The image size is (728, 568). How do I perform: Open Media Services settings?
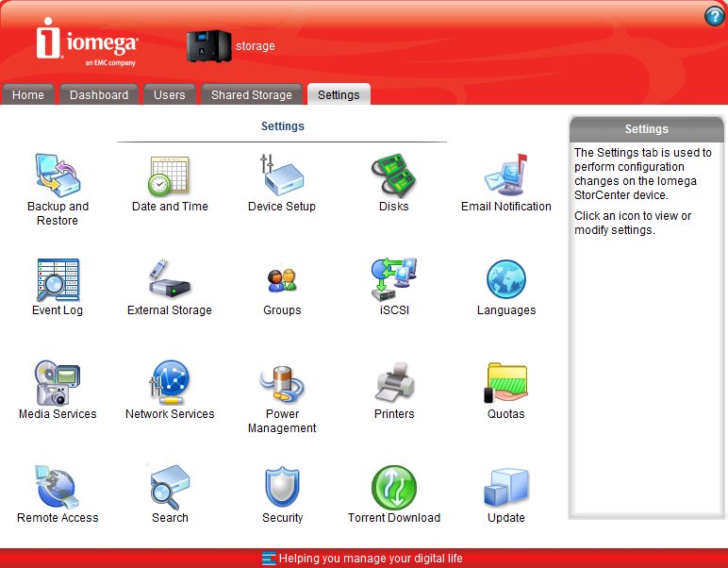tap(58, 383)
